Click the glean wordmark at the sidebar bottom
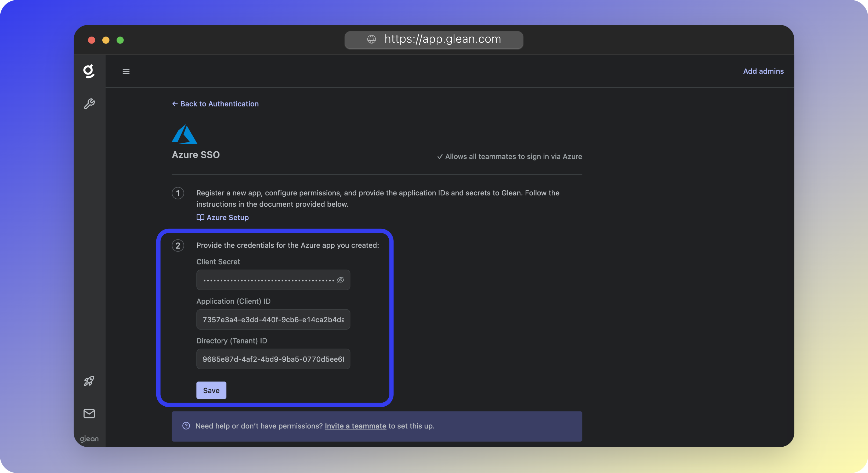 coord(89,438)
